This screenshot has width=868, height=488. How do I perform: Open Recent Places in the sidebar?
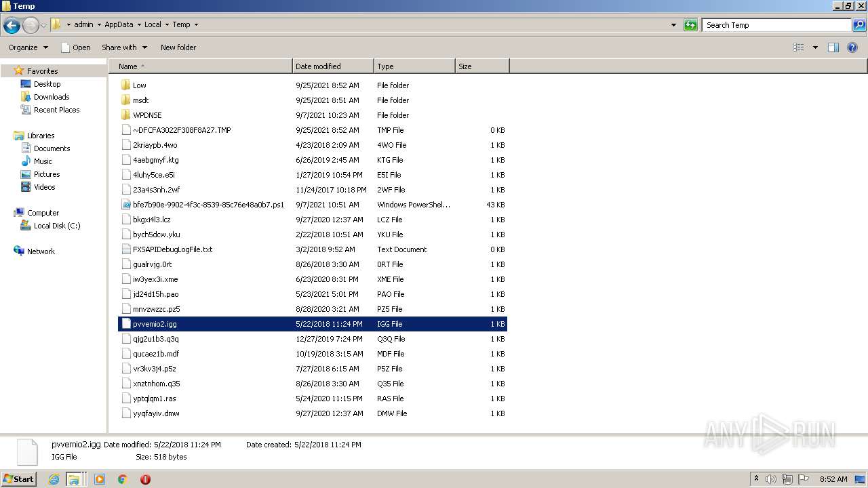(56, 110)
